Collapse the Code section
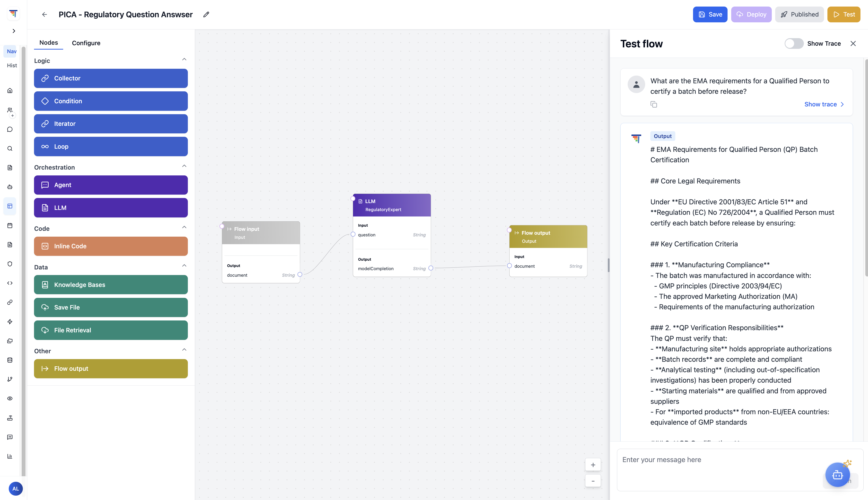The height and width of the screenshot is (500, 868). coord(184,227)
